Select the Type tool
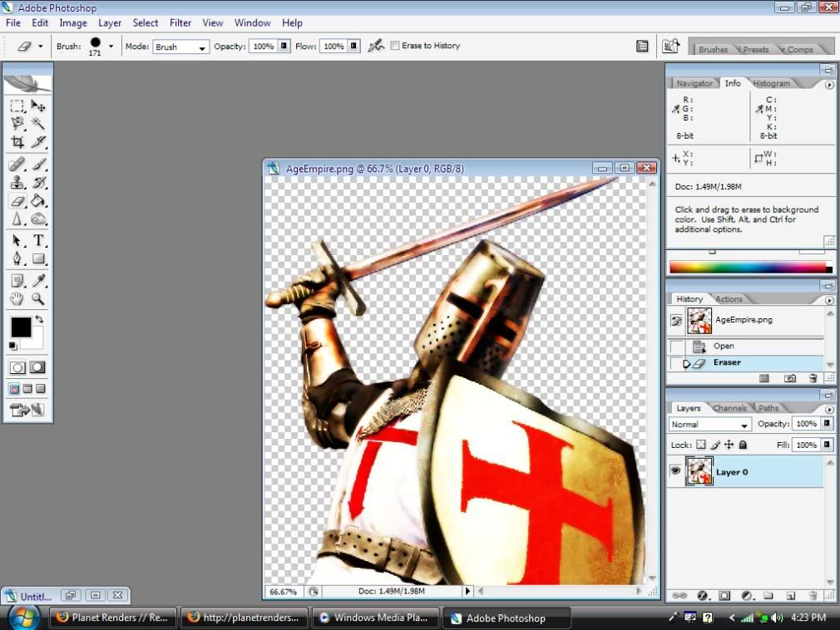The image size is (840, 630). pos(38,240)
